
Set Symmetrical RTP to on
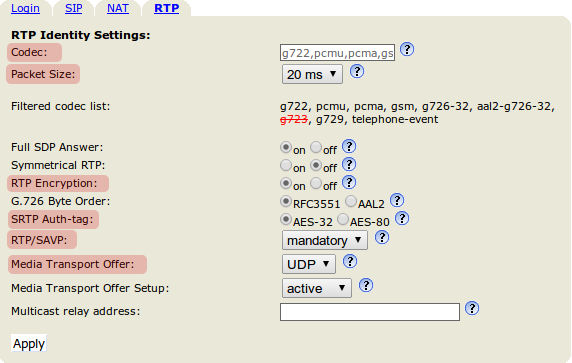pyautogui.click(x=286, y=165)
